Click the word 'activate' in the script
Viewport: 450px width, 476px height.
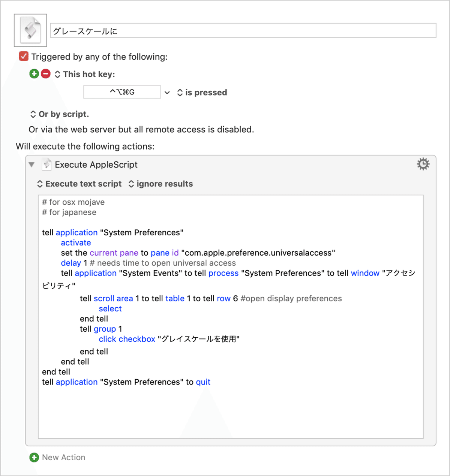point(76,242)
